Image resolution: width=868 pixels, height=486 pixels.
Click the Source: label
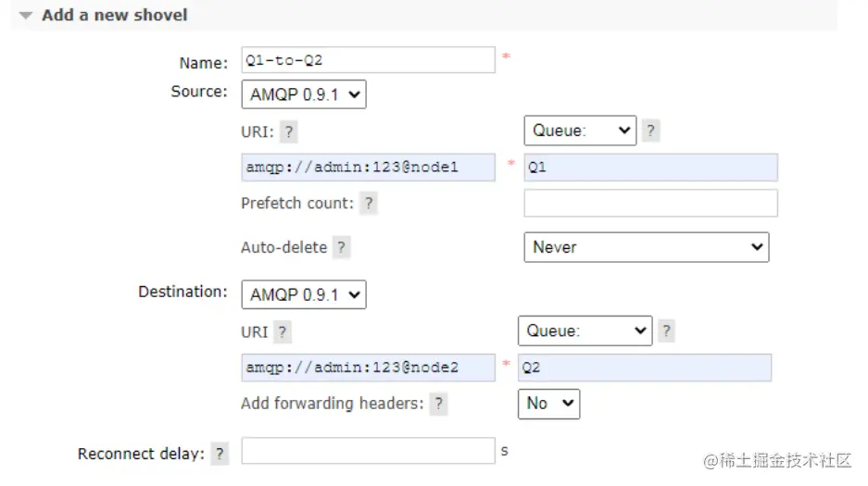pos(199,92)
